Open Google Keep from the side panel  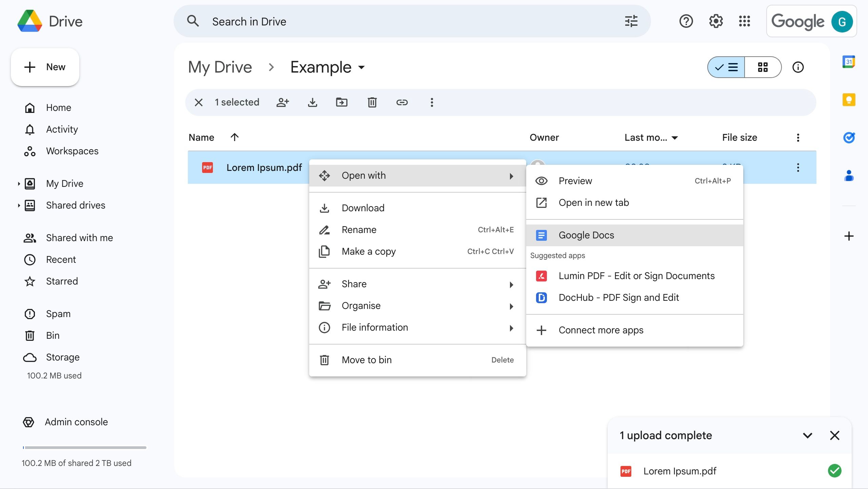[x=849, y=99]
